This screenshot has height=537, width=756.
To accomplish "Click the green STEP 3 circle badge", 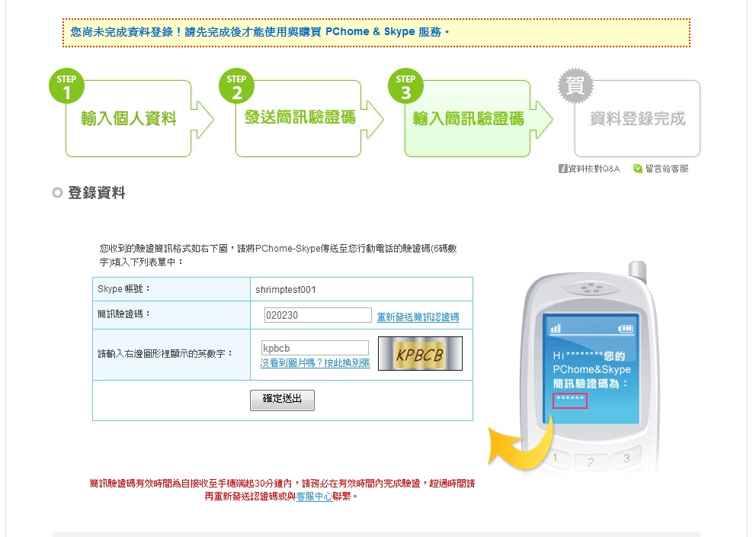I will [x=405, y=86].
